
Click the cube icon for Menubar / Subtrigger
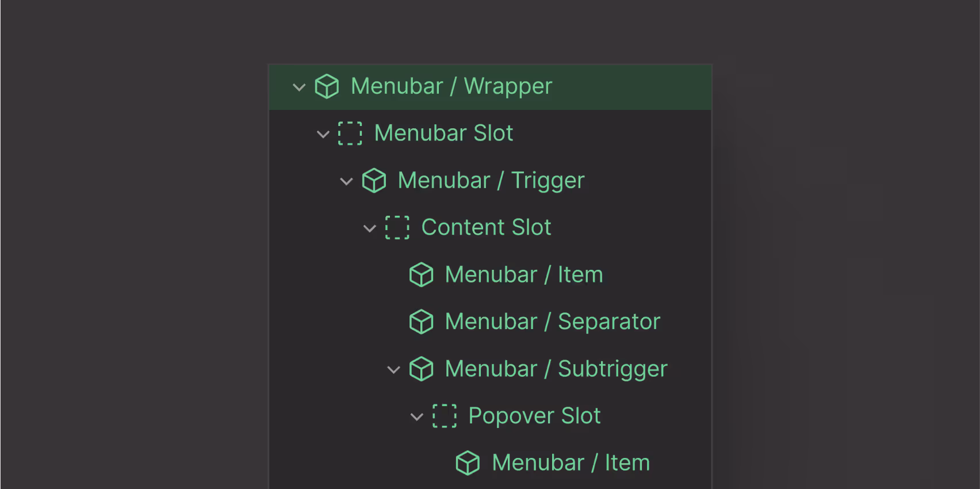pos(422,369)
